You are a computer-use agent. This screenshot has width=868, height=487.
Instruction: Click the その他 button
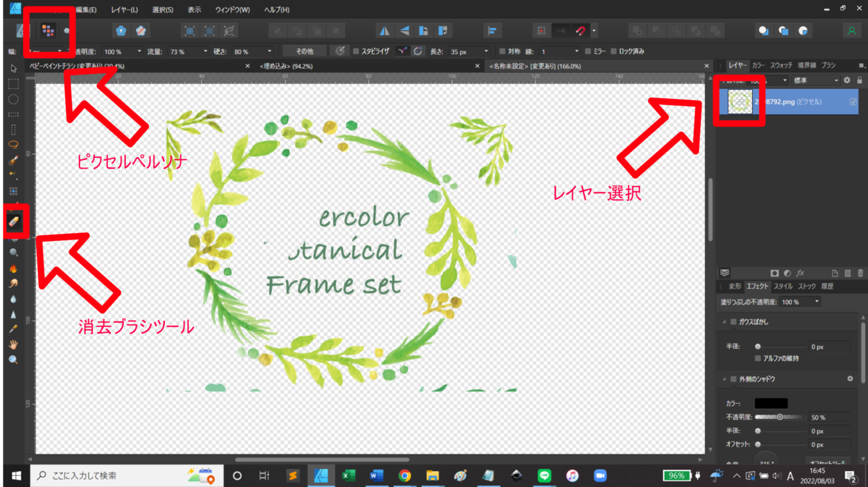point(305,51)
